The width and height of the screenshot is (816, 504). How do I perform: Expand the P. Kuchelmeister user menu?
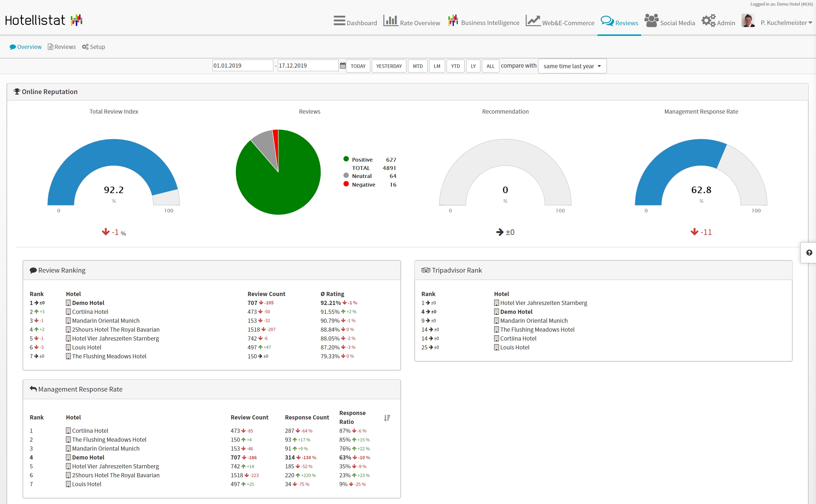[786, 23]
